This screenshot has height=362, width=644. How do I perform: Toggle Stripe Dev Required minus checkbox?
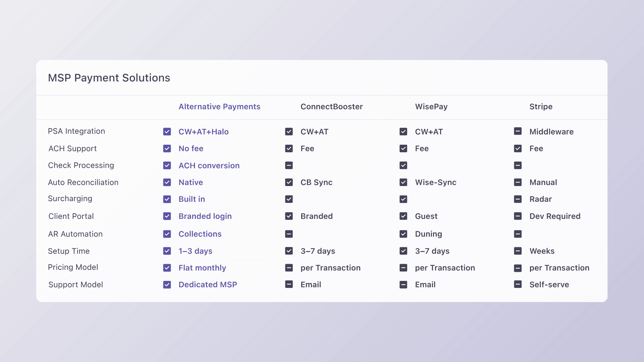[x=518, y=216]
